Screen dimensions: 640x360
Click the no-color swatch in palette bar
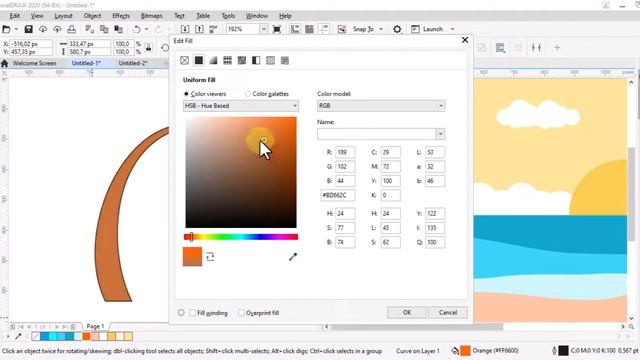click(36, 336)
